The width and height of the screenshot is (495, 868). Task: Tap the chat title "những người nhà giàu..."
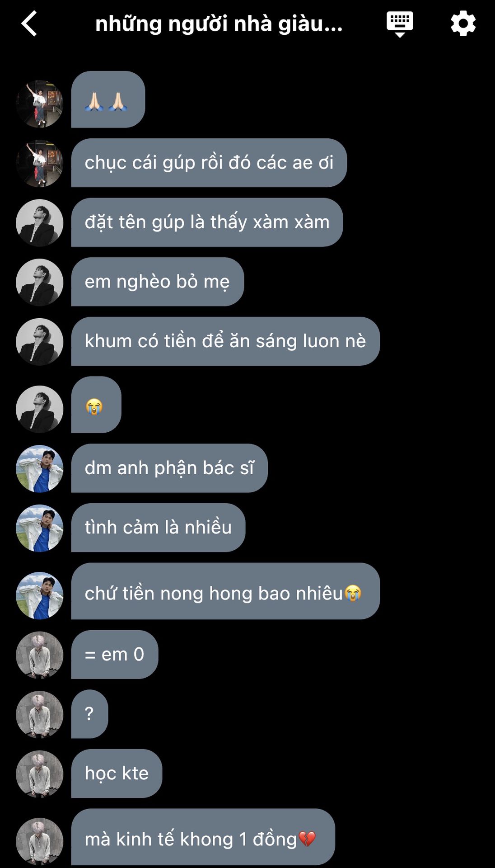[219, 24]
